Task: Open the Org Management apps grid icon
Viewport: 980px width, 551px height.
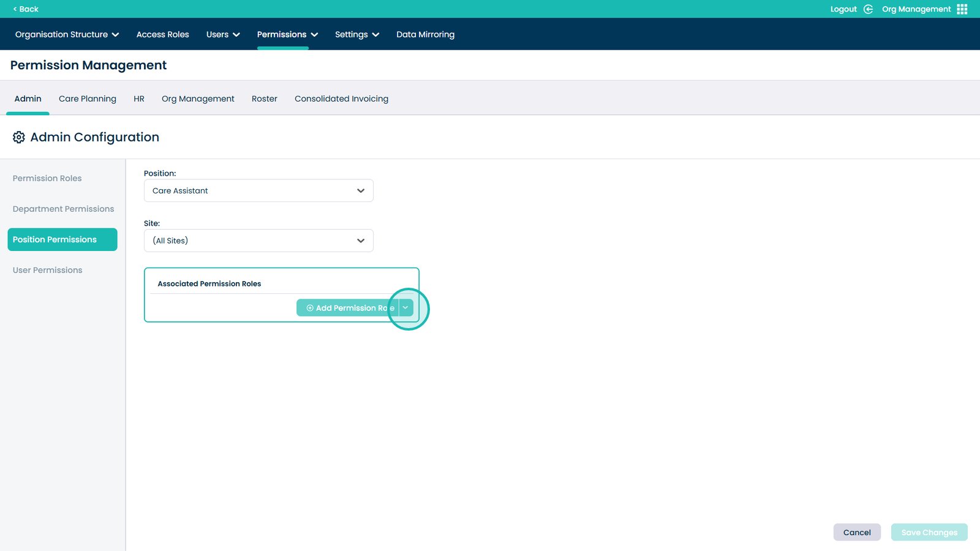Action: click(962, 9)
